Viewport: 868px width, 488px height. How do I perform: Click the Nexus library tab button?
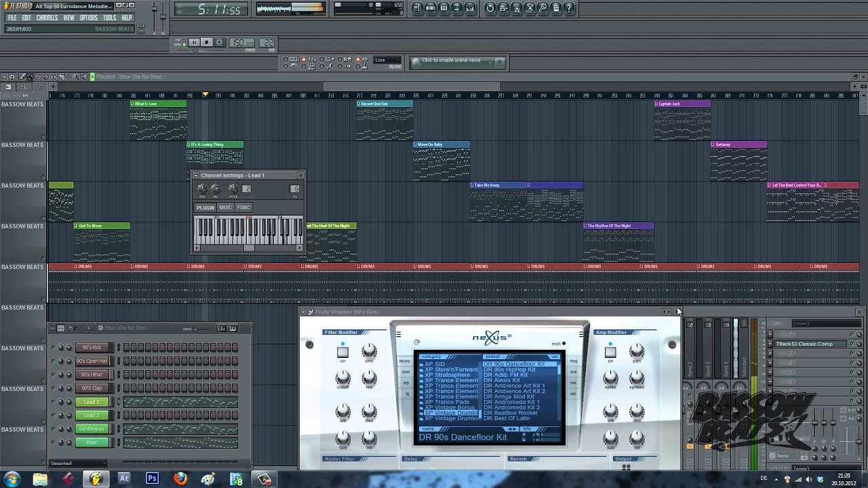[x=405, y=361]
